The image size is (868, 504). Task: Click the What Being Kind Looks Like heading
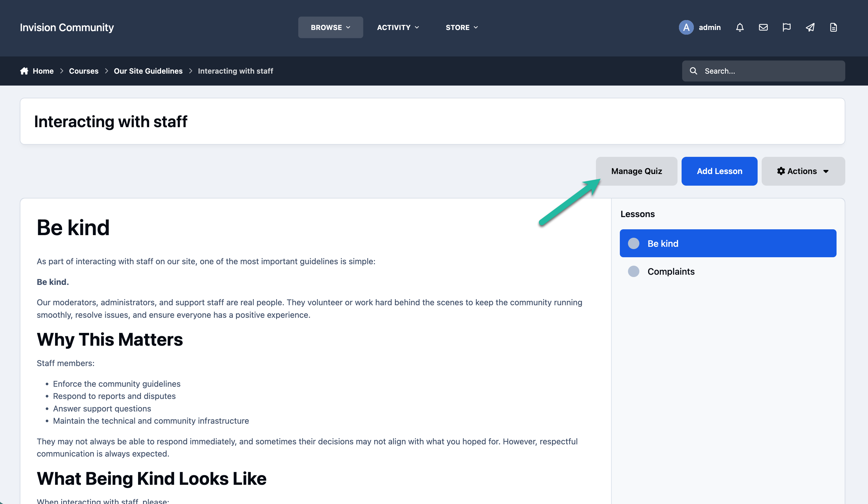coord(151,479)
